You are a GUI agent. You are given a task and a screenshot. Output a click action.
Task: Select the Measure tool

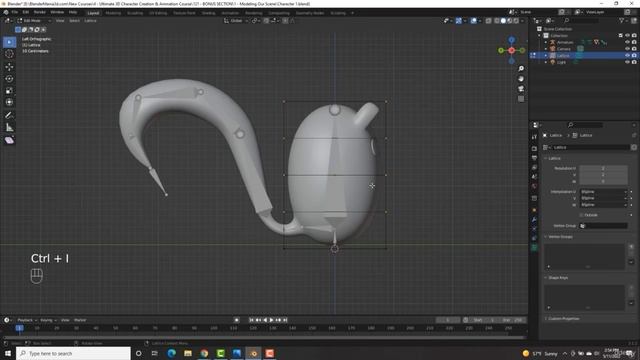pos(9,128)
